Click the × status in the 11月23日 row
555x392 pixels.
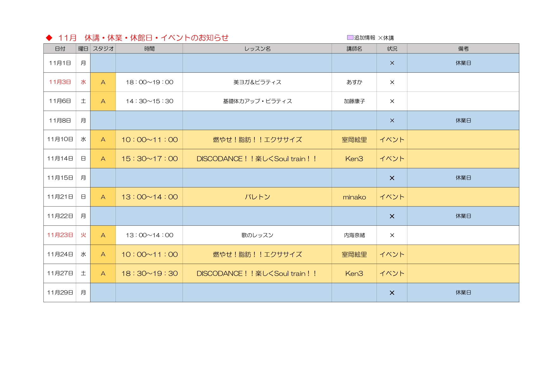tap(392, 235)
